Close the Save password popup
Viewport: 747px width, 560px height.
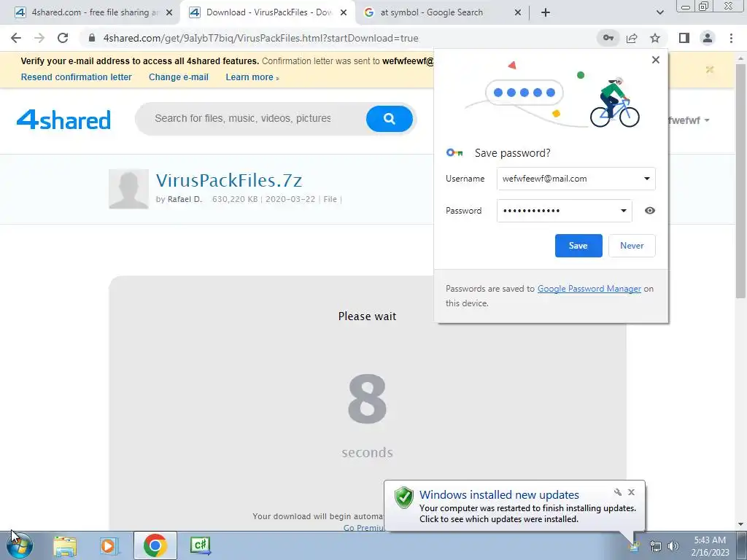(656, 60)
